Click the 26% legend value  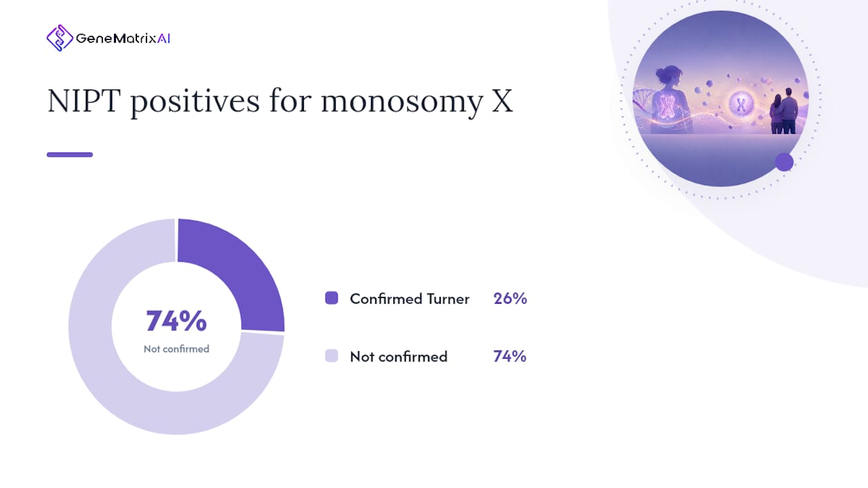(x=510, y=298)
